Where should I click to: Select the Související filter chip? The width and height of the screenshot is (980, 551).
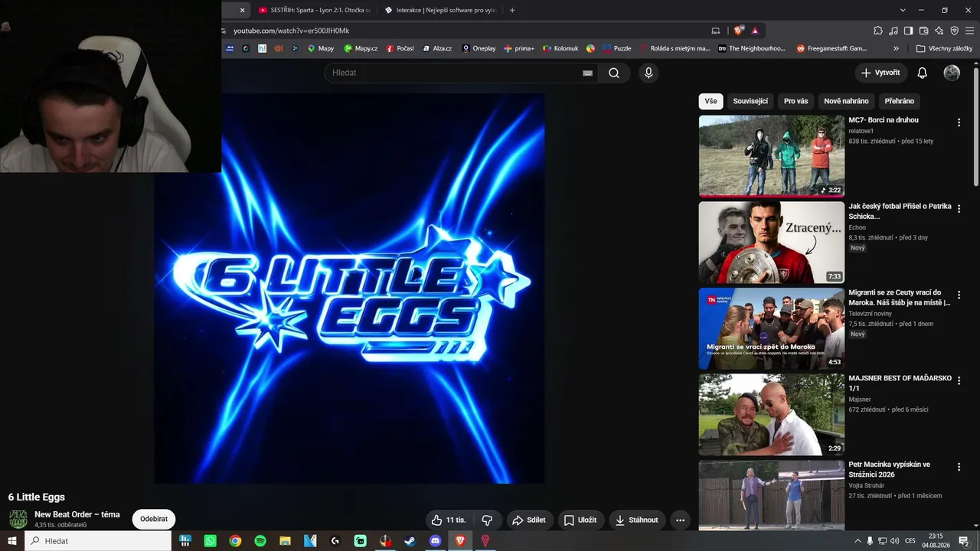pos(750,101)
